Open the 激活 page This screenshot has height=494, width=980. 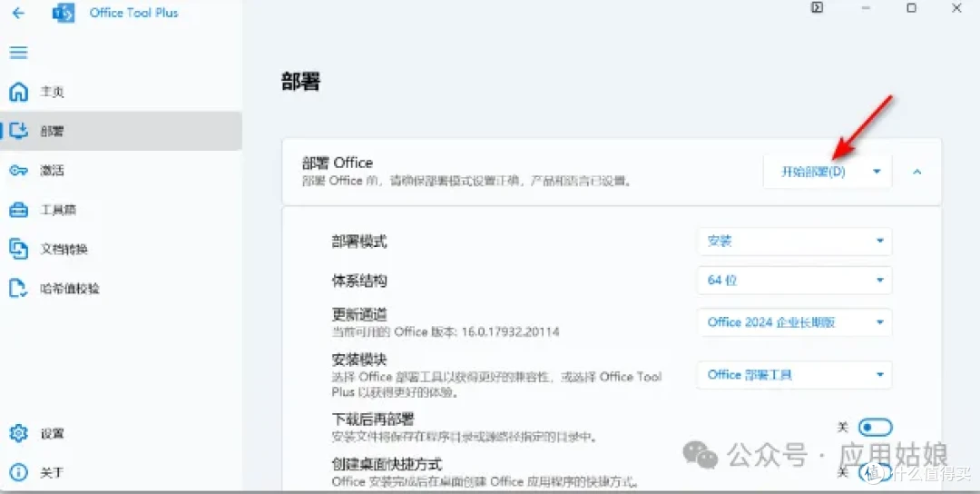coord(121,170)
